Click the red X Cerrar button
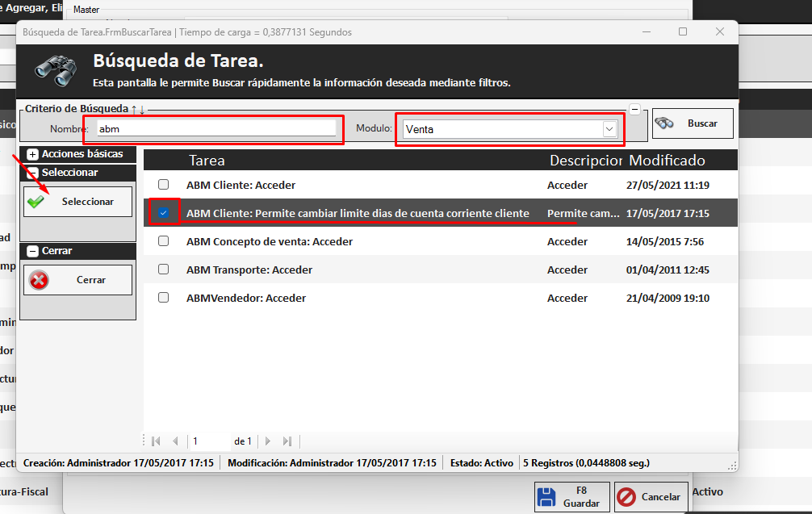The image size is (812, 514). coord(77,280)
